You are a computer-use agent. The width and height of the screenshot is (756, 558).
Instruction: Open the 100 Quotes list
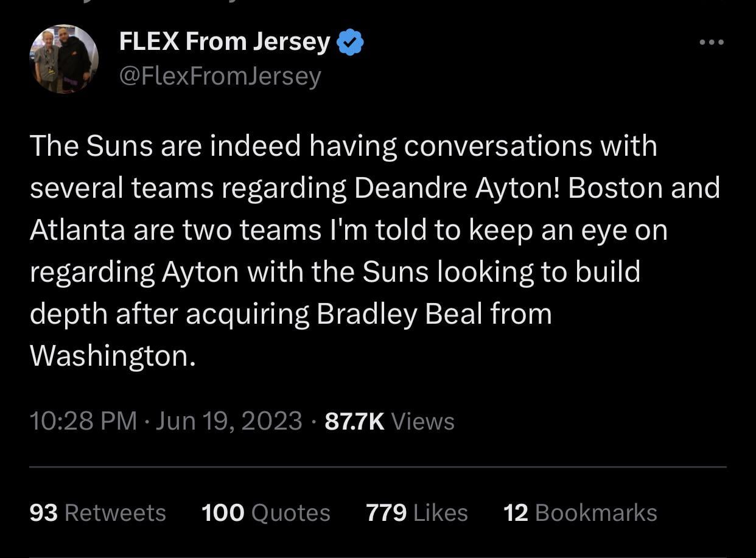[x=265, y=512]
